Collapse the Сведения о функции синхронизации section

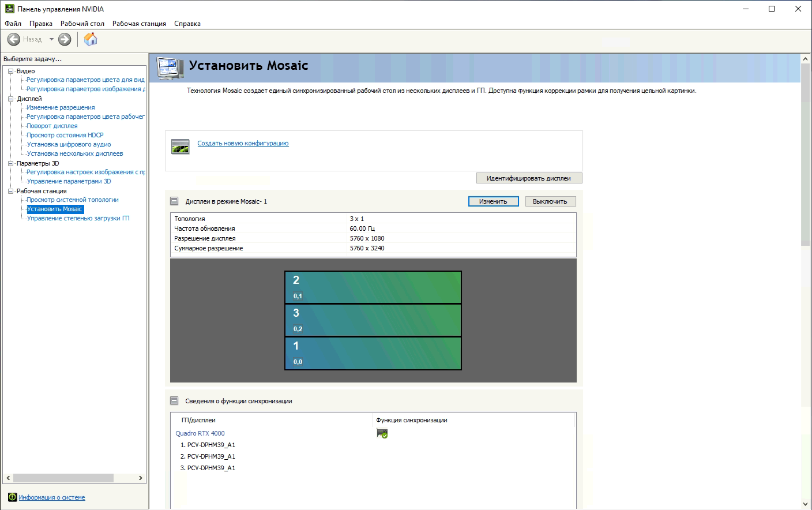click(x=174, y=401)
